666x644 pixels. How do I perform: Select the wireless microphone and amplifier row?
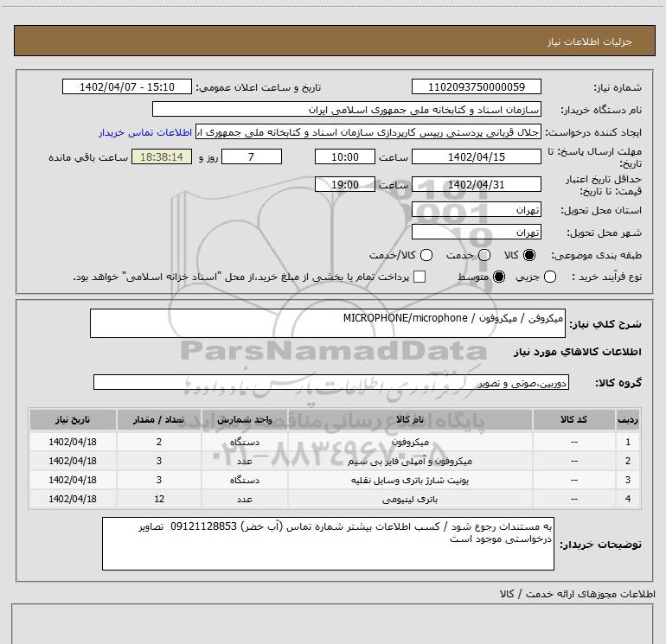[335, 461]
